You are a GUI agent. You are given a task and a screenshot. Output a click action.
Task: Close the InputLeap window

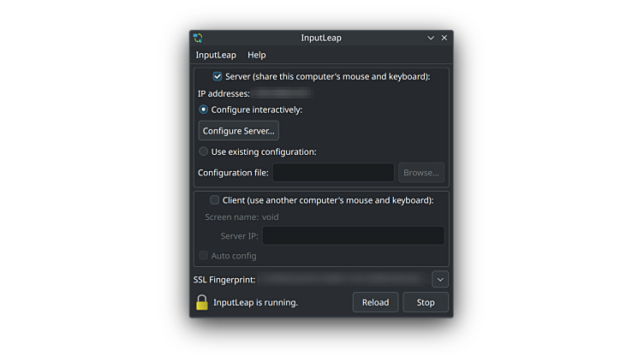click(x=444, y=38)
